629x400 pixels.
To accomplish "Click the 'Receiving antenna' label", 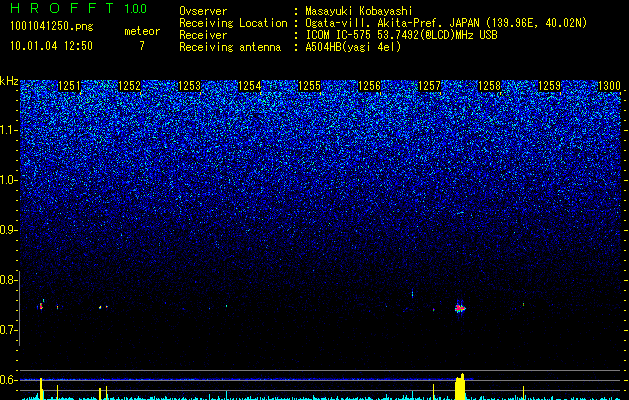I will point(230,47).
